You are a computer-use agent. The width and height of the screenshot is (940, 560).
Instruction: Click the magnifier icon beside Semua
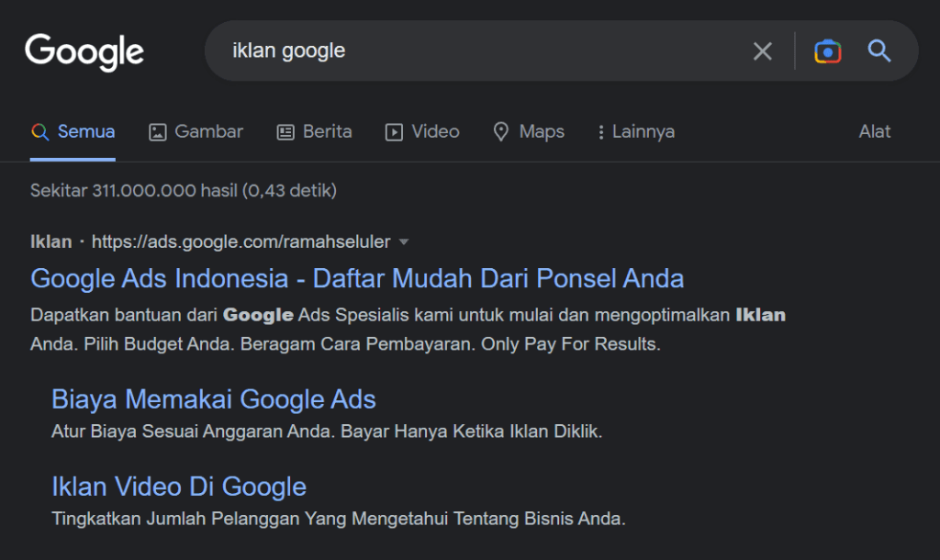click(39, 131)
